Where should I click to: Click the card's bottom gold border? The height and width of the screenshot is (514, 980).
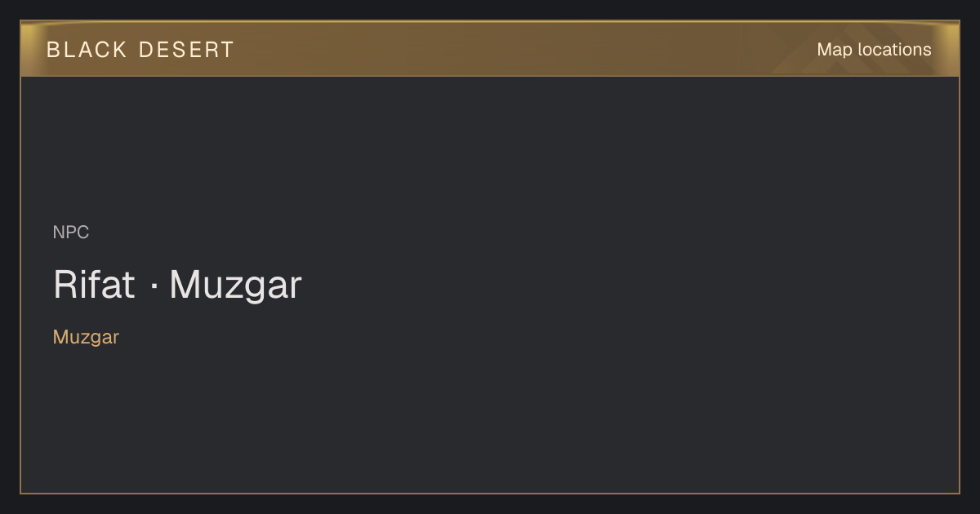[x=490, y=493]
